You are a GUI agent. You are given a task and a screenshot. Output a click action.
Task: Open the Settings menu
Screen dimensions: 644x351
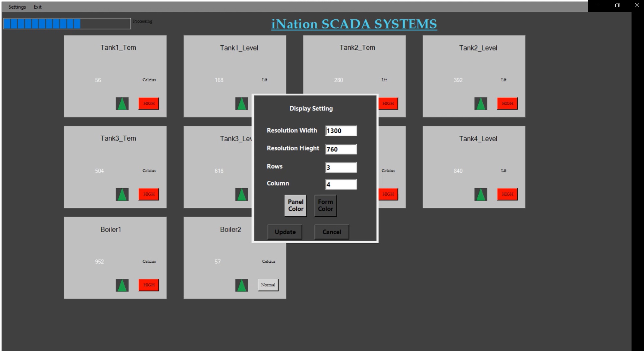click(17, 7)
